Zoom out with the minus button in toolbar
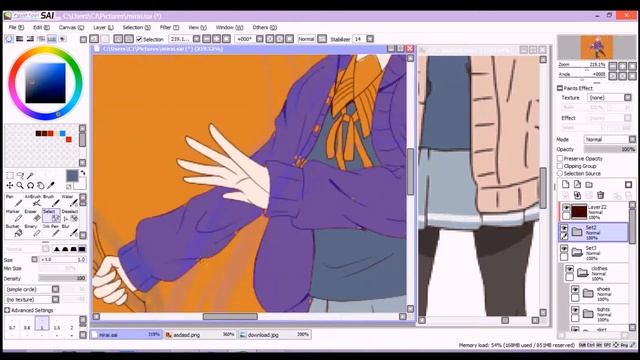Image resolution: width=640 pixels, height=360 pixels. [x=207, y=39]
